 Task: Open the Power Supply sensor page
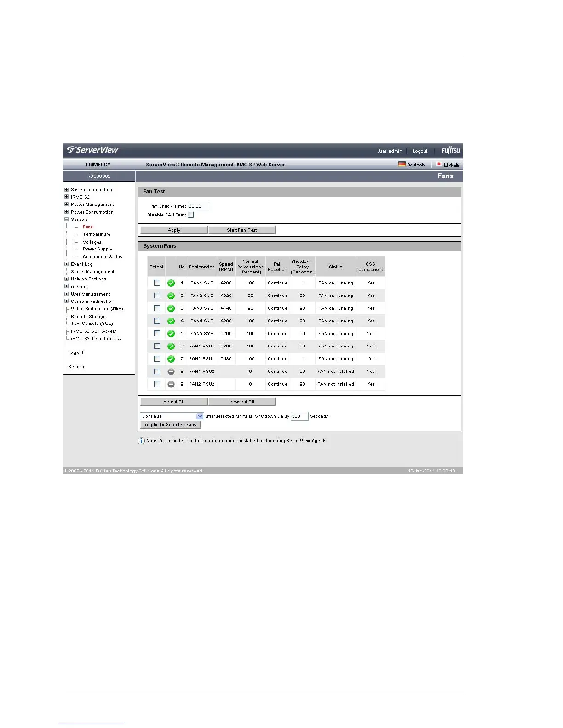[x=98, y=249]
